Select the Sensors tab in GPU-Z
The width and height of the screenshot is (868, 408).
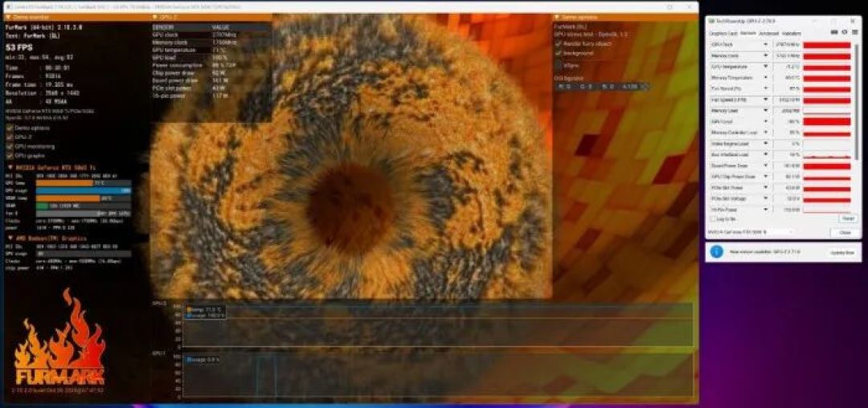coord(748,34)
